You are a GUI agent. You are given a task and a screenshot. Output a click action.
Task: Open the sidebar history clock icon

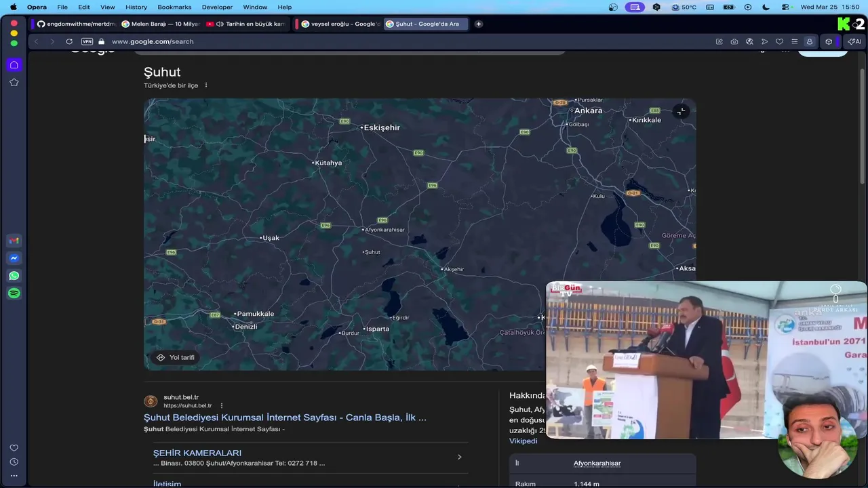coord(14,462)
